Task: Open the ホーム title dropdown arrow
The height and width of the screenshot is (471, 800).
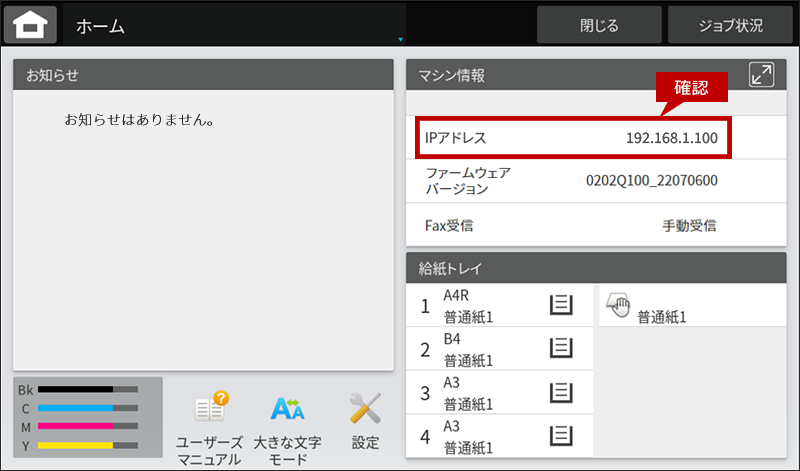Action: pyautogui.click(x=401, y=40)
